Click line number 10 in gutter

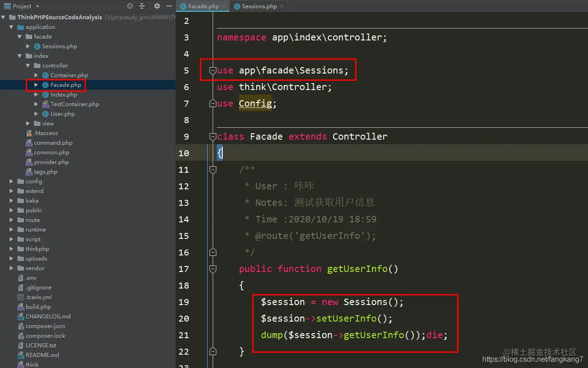coord(184,153)
